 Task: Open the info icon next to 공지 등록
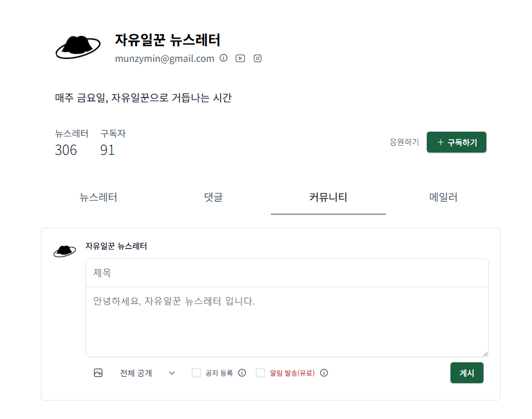(x=241, y=373)
